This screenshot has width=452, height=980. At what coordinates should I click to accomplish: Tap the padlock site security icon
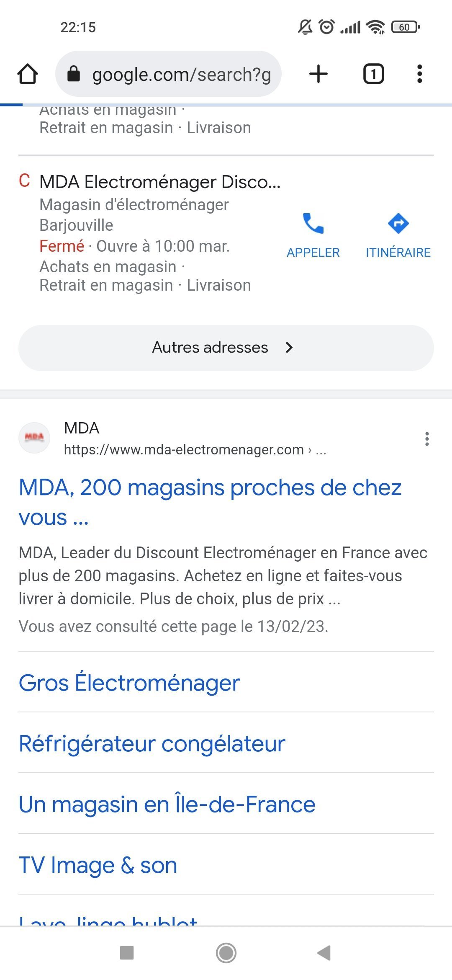[x=74, y=74]
